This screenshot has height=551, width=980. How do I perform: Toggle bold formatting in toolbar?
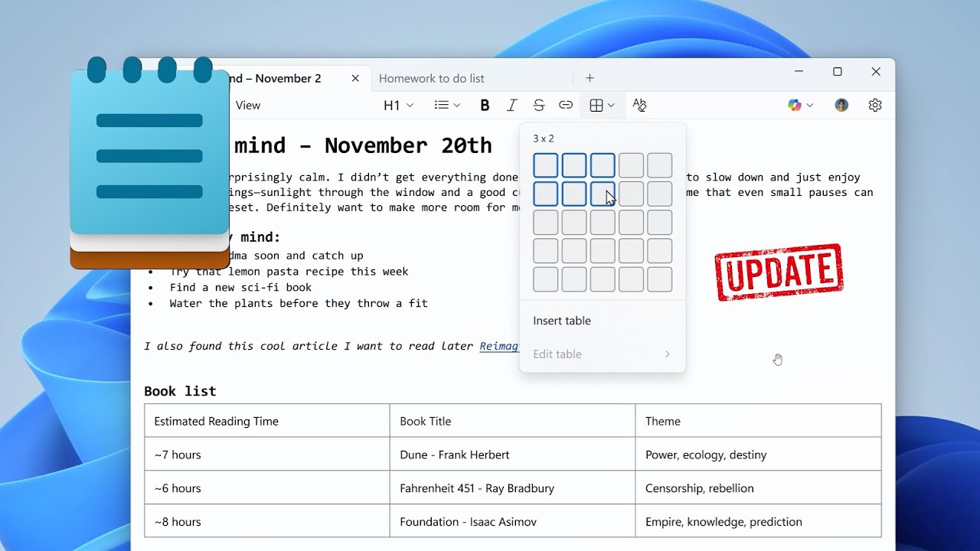pos(485,106)
